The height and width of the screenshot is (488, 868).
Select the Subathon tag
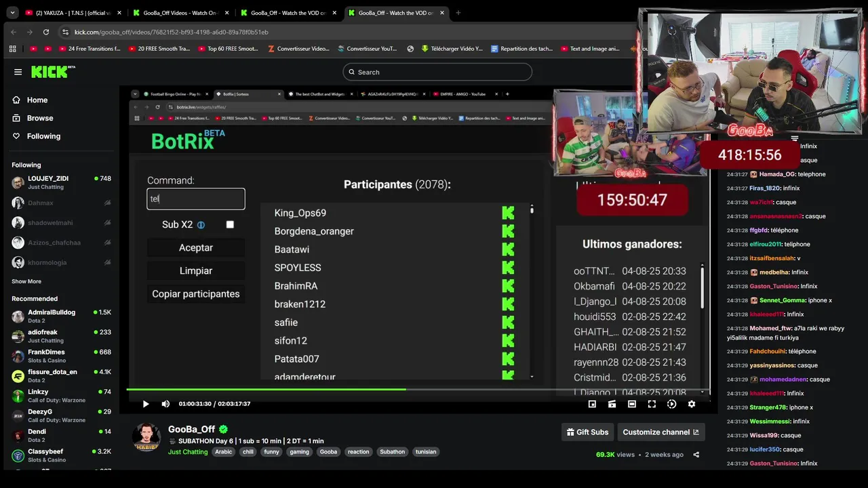[x=392, y=452]
